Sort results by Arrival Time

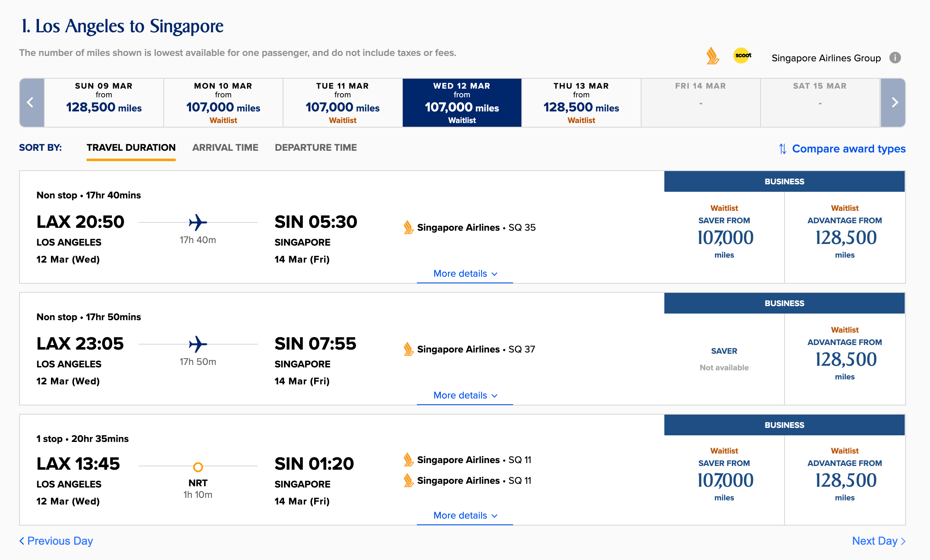(x=225, y=147)
